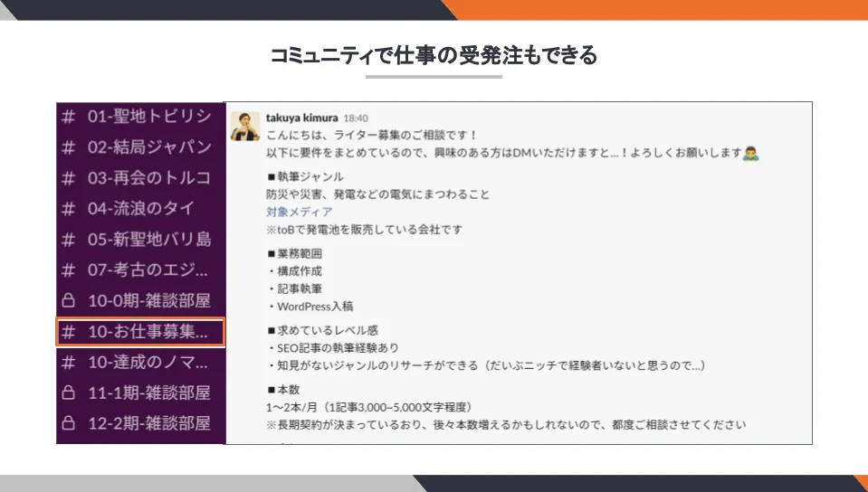Viewport: 868px width, 492px height.
Task: Open the private 12-2期-雑談部屋 channel
Action: 140,424
